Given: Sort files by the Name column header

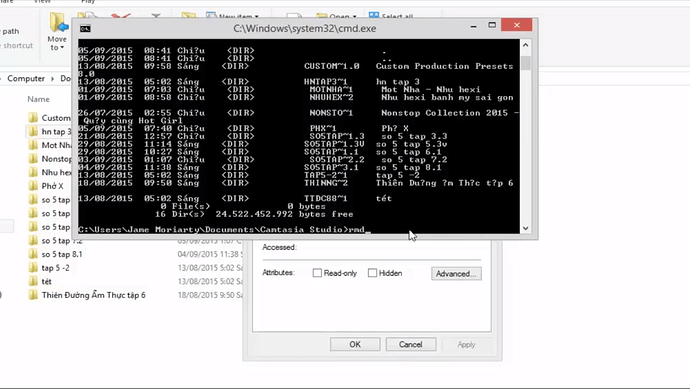Looking at the screenshot, I should [x=38, y=99].
